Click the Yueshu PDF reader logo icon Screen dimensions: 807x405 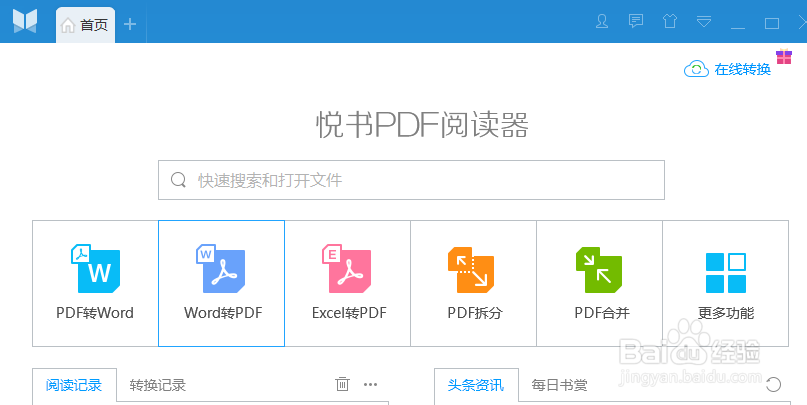tap(25, 22)
